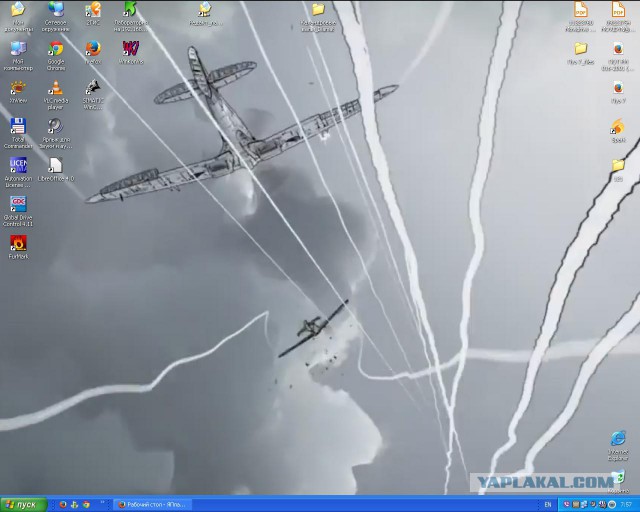Launch Chrome from the Quick Launch bar

(86, 505)
